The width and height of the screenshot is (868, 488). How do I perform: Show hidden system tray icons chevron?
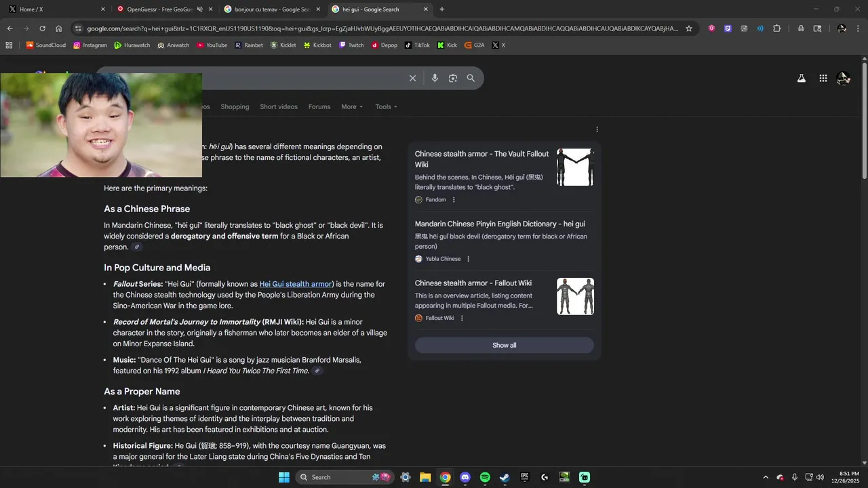pyautogui.click(x=766, y=477)
